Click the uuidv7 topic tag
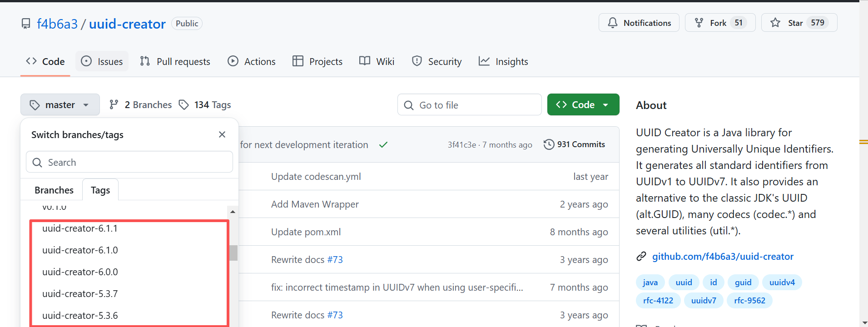This screenshot has width=868, height=327. pyautogui.click(x=704, y=301)
